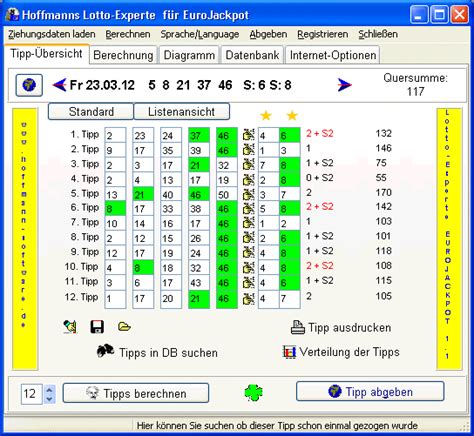Click the lucky-charm icon in 9. Tipp row
Viewport: 474px width, 436px height.
(x=248, y=253)
